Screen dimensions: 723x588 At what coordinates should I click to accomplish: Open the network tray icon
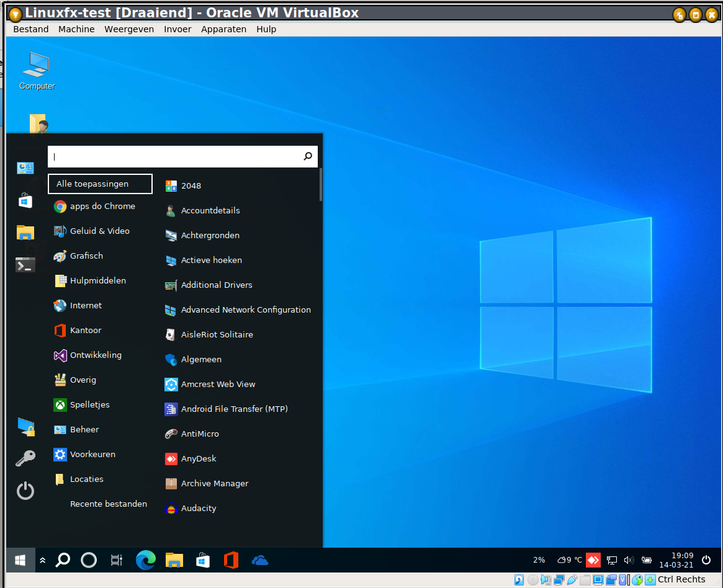[612, 560]
